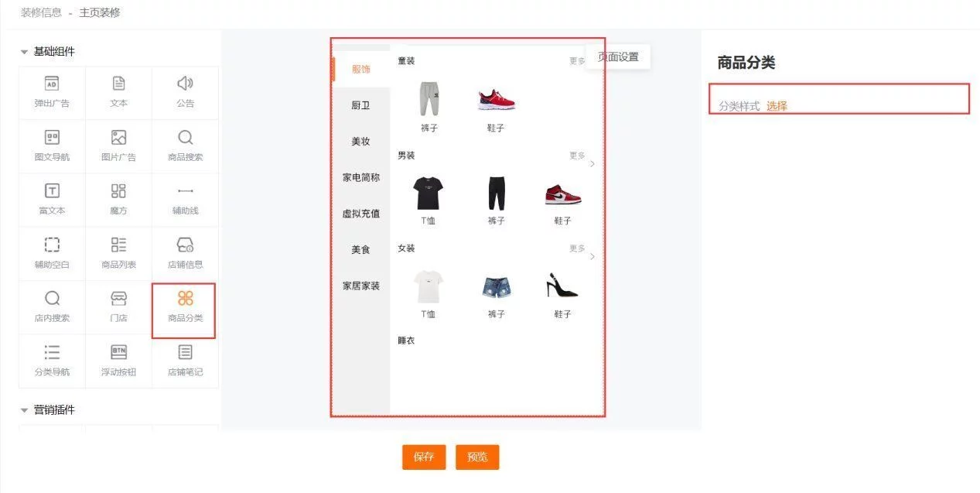This screenshot has height=493, width=980.
Task: Add the 门店 store component
Action: pos(118,307)
